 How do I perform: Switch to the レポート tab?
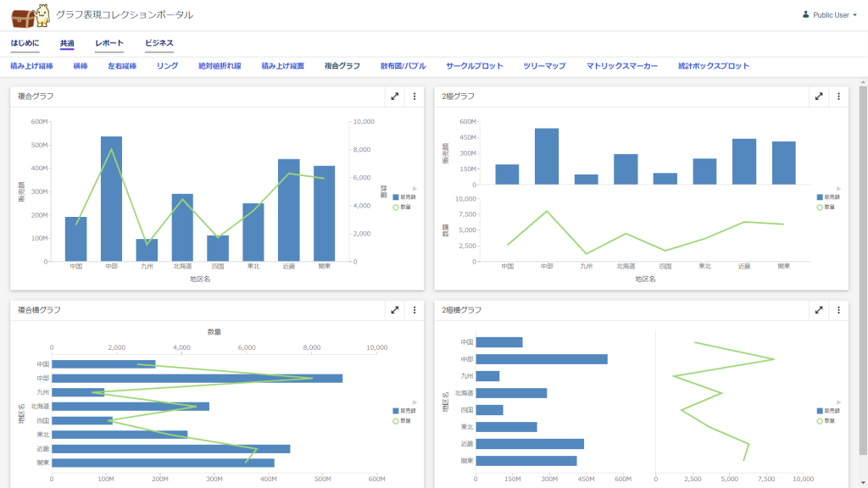click(109, 43)
